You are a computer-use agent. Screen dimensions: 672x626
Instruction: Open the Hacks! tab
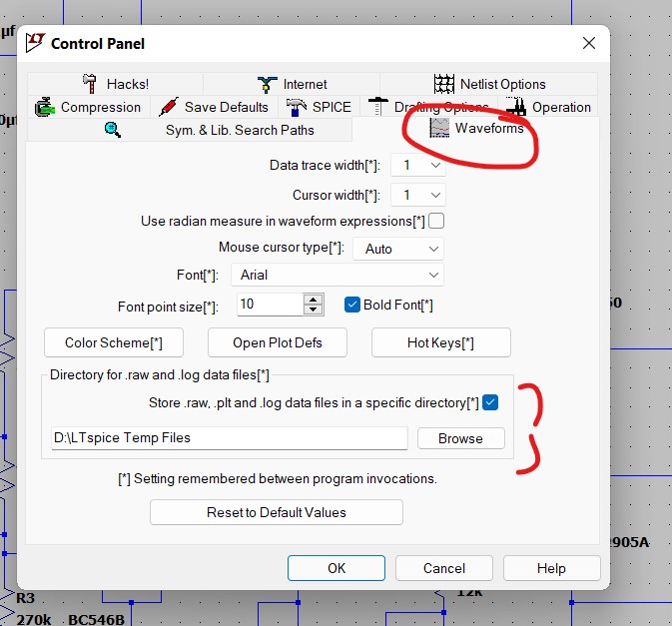(115, 84)
